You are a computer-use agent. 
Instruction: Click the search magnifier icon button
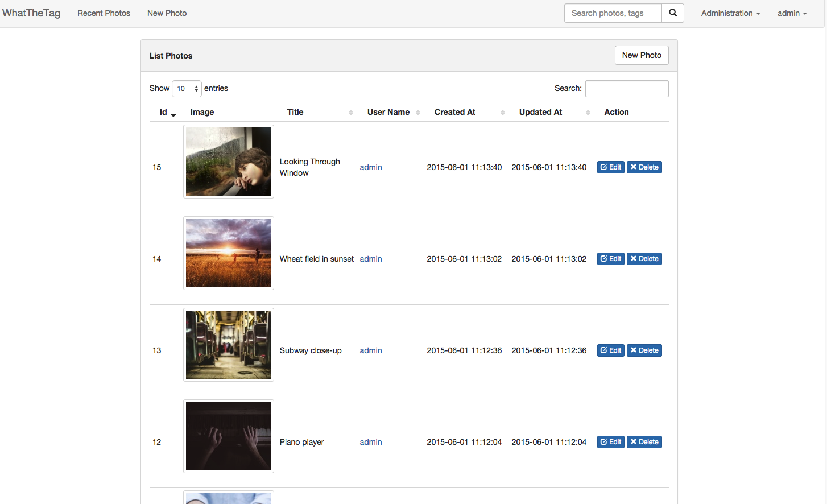tap(673, 13)
